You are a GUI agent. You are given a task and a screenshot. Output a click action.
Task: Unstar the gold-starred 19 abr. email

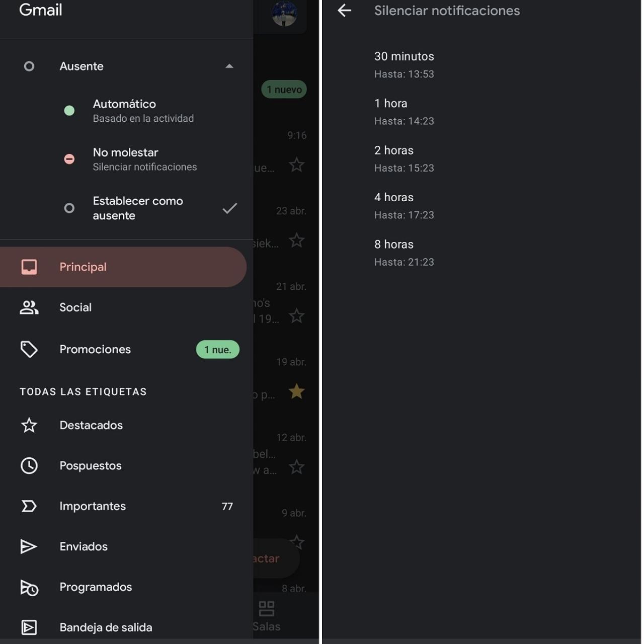(296, 391)
